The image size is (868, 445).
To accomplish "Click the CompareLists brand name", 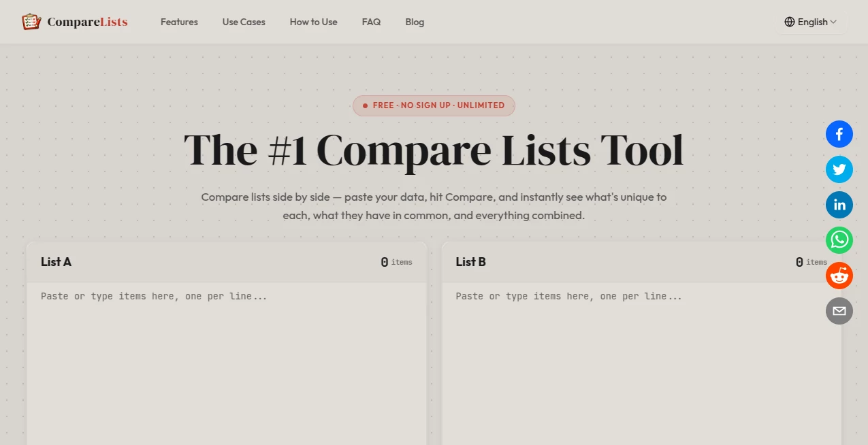I will (x=86, y=21).
